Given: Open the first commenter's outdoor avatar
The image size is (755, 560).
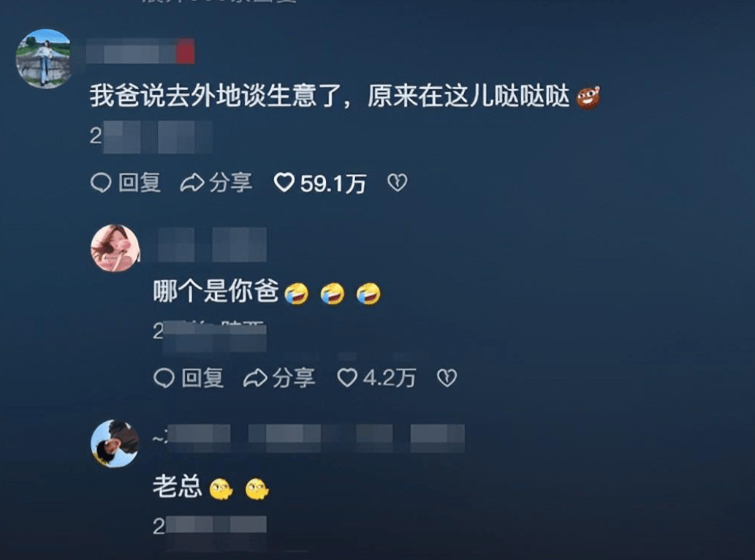Looking at the screenshot, I should click(44, 58).
